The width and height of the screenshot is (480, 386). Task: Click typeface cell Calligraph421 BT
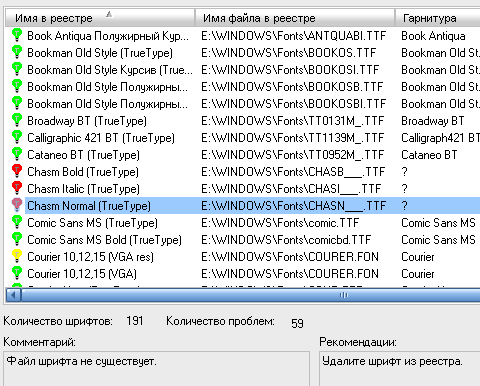(440, 138)
